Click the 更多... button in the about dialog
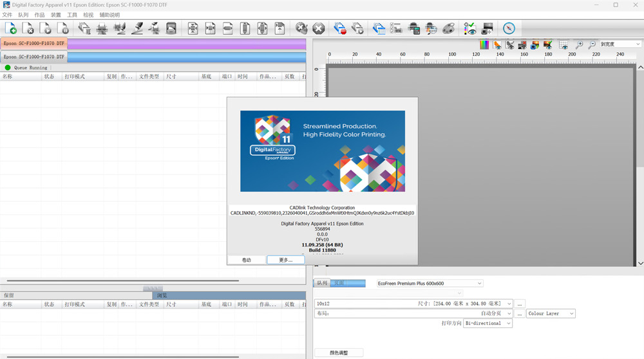Screen dimensions: 644x359 point(286,260)
